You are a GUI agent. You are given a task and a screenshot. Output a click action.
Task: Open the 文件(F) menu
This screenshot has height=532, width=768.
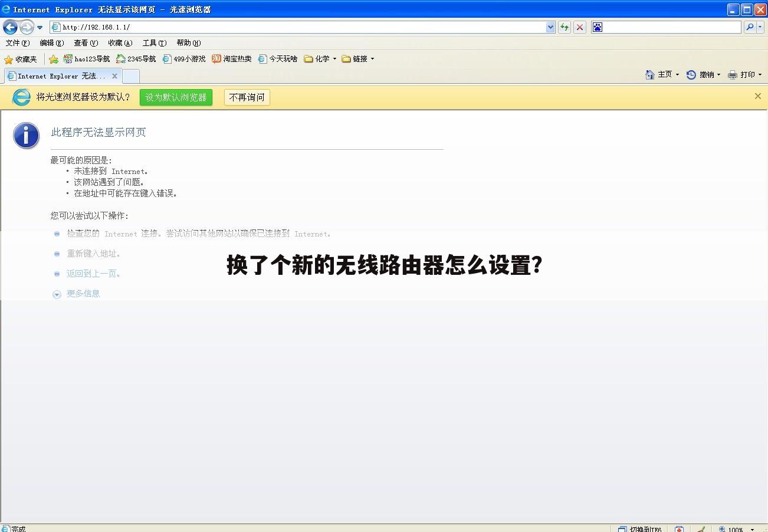pos(18,43)
